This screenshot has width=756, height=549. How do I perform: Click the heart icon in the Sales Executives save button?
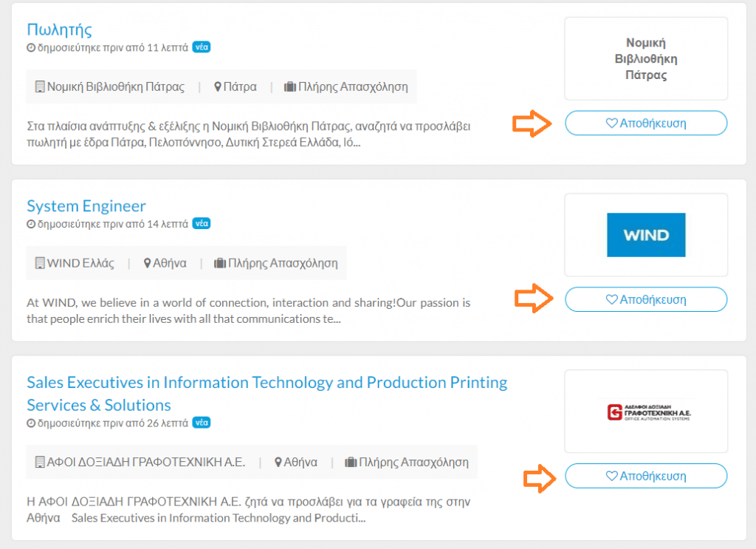tap(611, 476)
